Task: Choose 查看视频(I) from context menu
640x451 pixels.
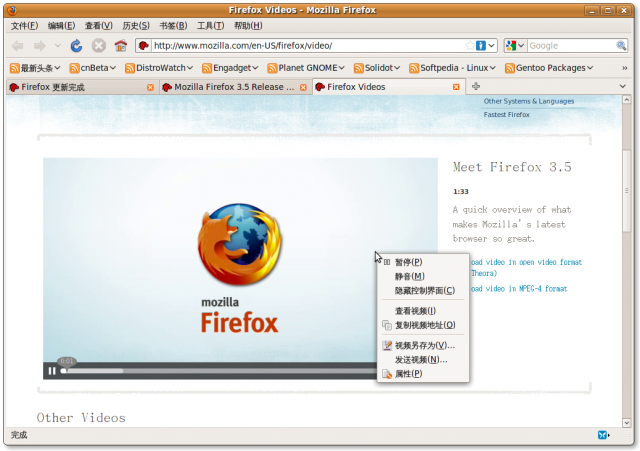Action: pos(423,311)
